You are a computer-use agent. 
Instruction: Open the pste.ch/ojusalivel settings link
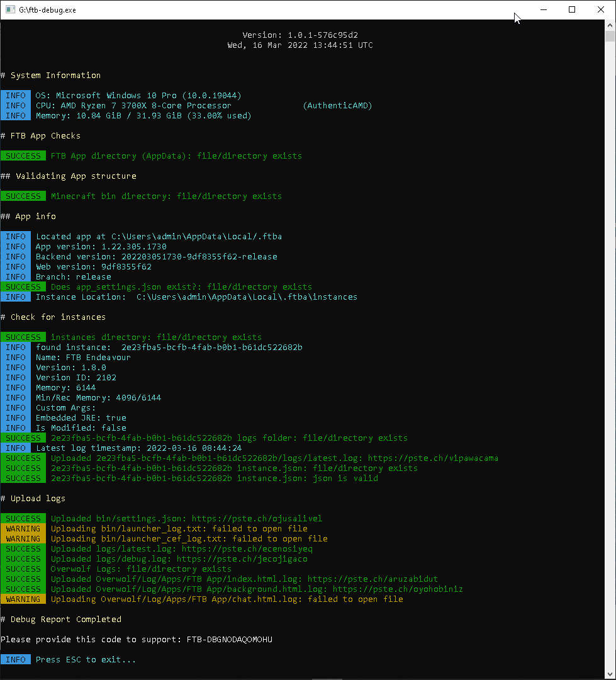pos(257,518)
